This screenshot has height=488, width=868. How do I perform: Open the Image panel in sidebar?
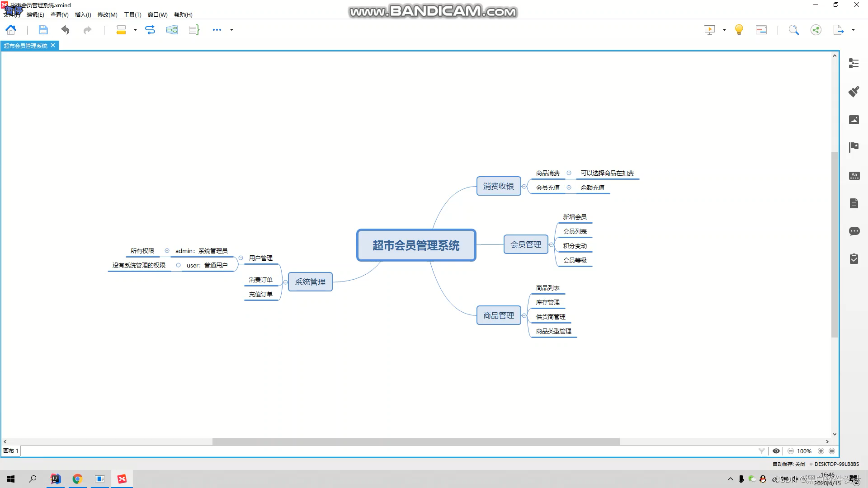854,120
